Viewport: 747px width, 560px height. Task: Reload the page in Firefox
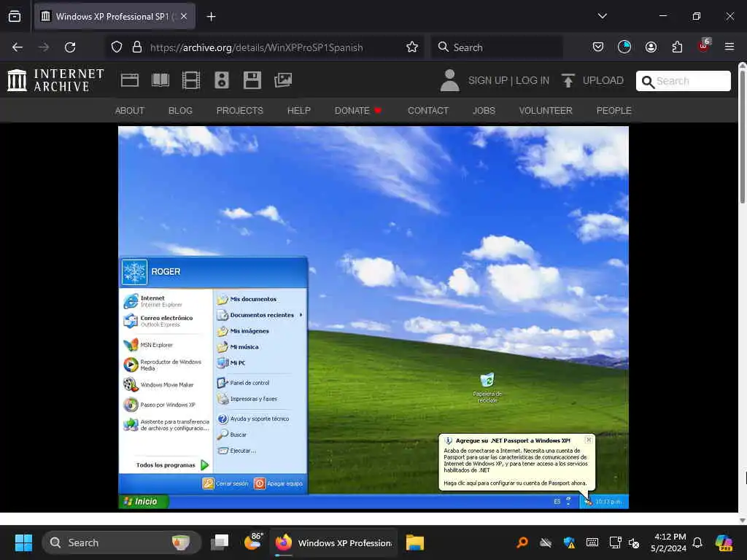(70, 47)
